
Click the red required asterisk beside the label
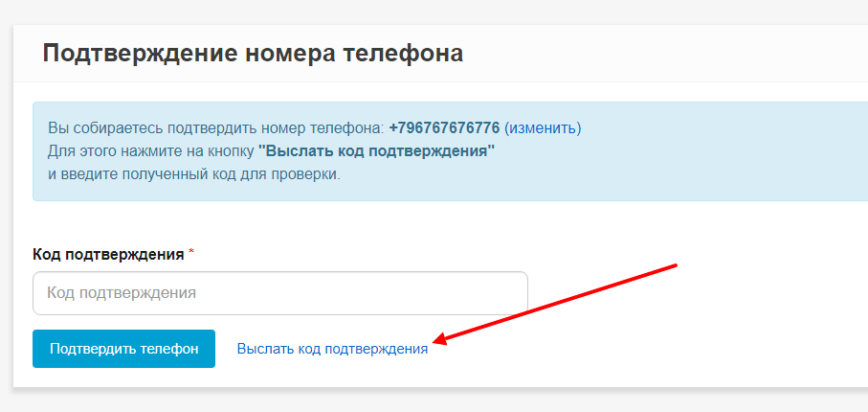pos(191,253)
